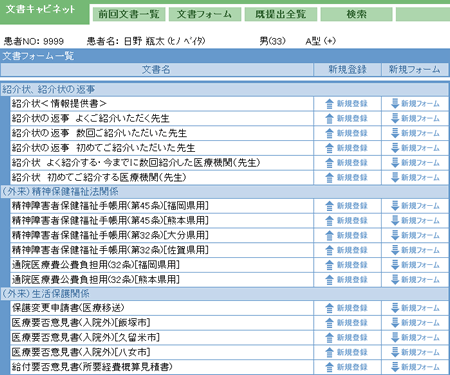Switch to the 文書フォーム tab
This screenshot has width=450, height=375.
point(204,14)
